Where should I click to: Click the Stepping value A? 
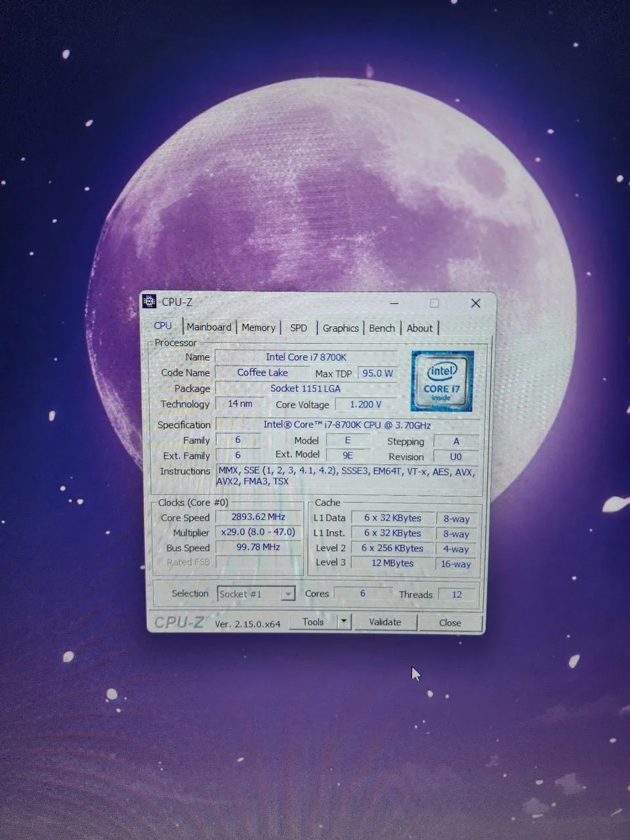coord(456,441)
